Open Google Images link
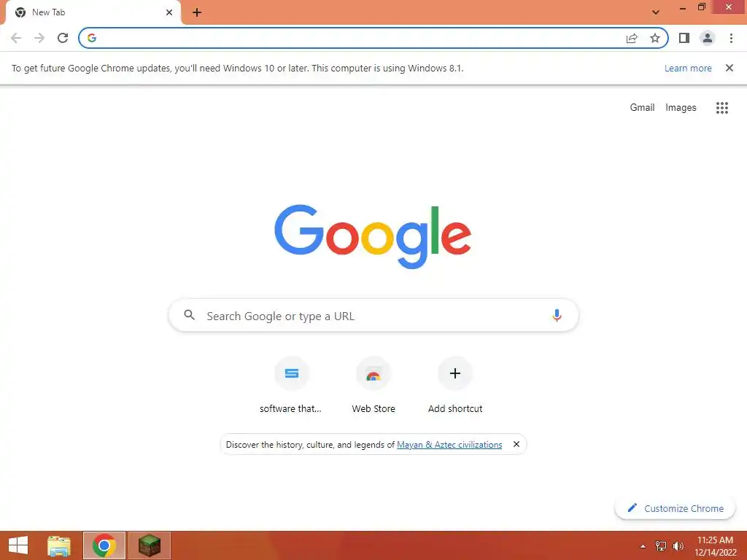This screenshot has width=747, height=560. click(x=681, y=108)
